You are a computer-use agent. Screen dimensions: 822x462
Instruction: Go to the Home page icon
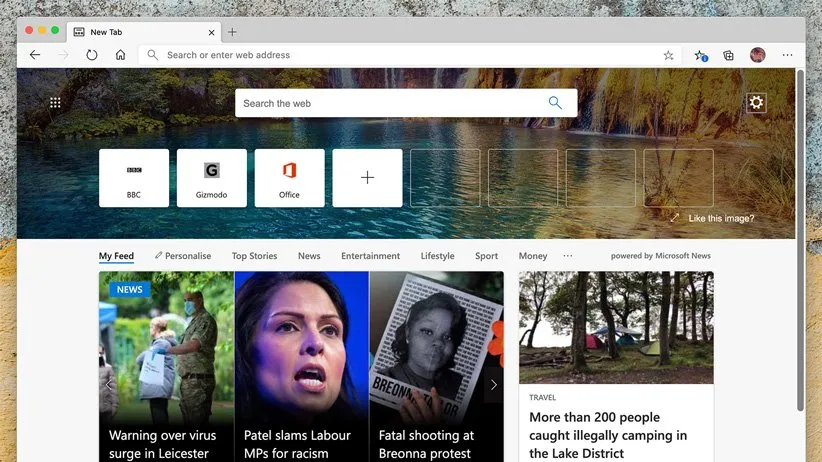coord(120,55)
